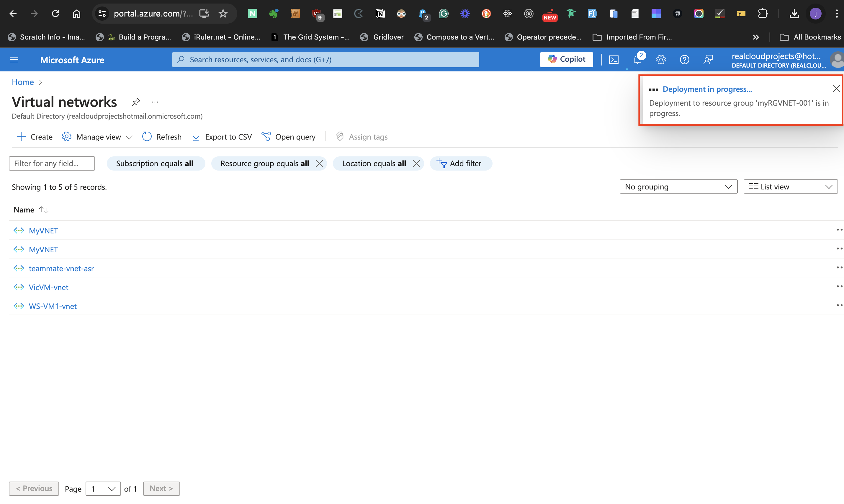Click the Refresh toolbar icon

147,137
